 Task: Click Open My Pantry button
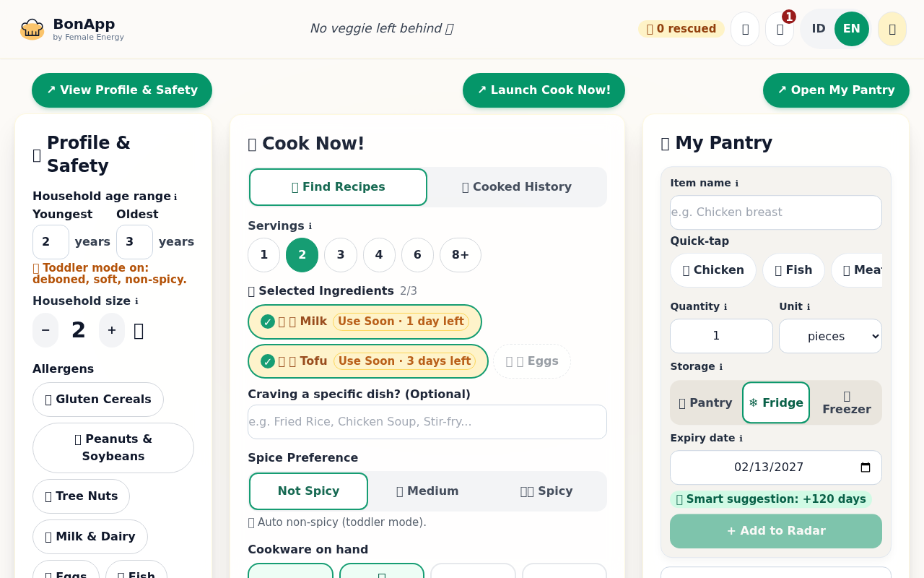tap(836, 90)
